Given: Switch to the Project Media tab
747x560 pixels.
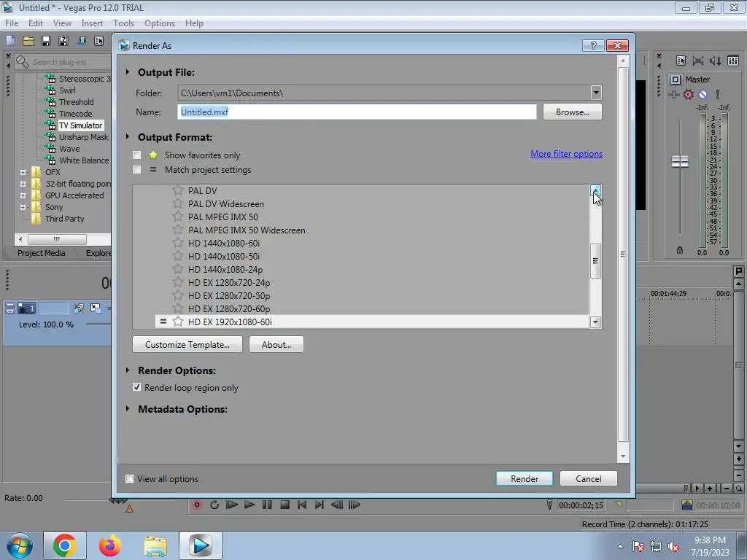Looking at the screenshot, I should (x=41, y=253).
